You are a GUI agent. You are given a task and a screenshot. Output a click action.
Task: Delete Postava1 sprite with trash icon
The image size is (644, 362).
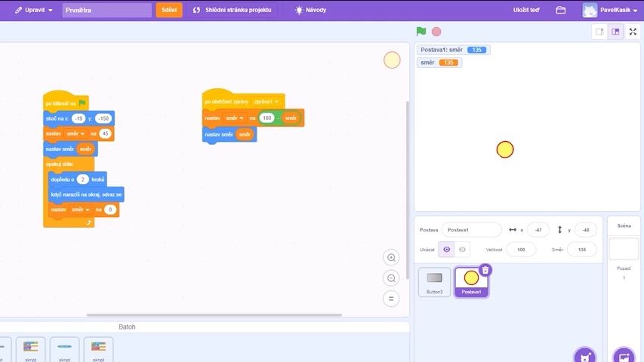pyautogui.click(x=485, y=270)
